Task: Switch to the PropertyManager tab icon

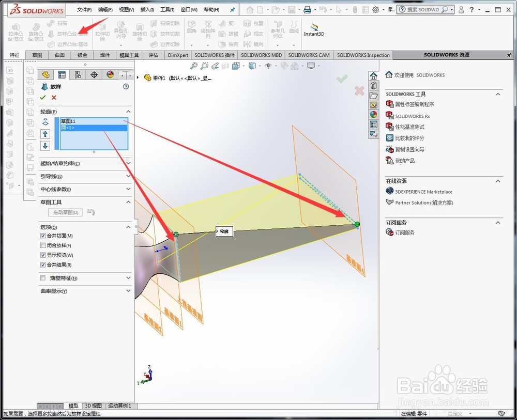Action: tap(62, 75)
